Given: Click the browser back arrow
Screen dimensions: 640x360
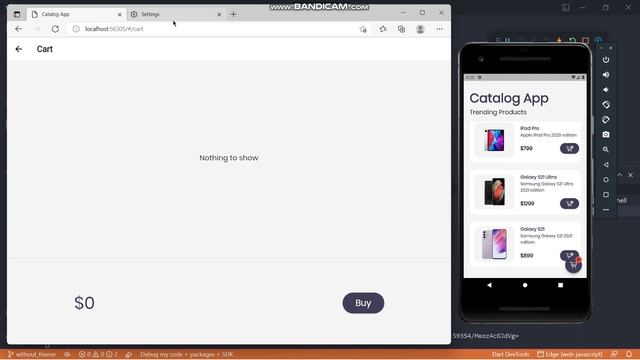Looking at the screenshot, I should tap(18, 29).
